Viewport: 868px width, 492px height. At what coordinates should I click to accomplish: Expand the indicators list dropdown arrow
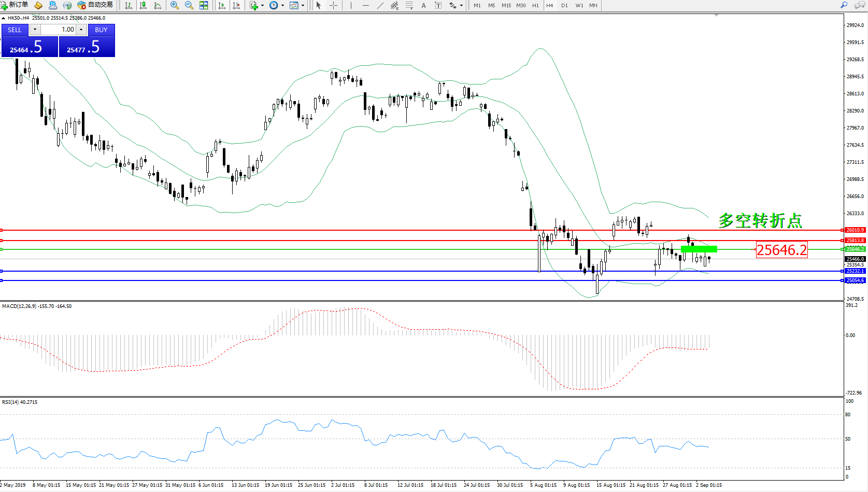pos(262,6)
